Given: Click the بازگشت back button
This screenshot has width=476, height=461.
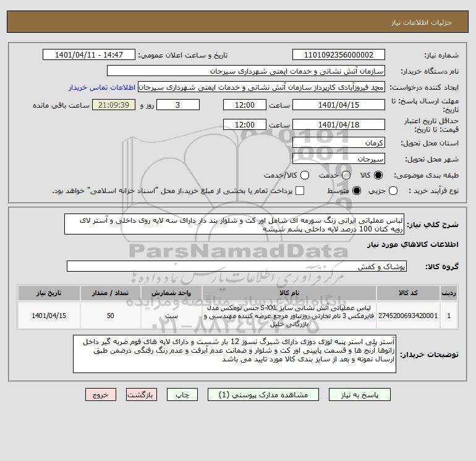Looking at the screenshot, I should point(142,395).
